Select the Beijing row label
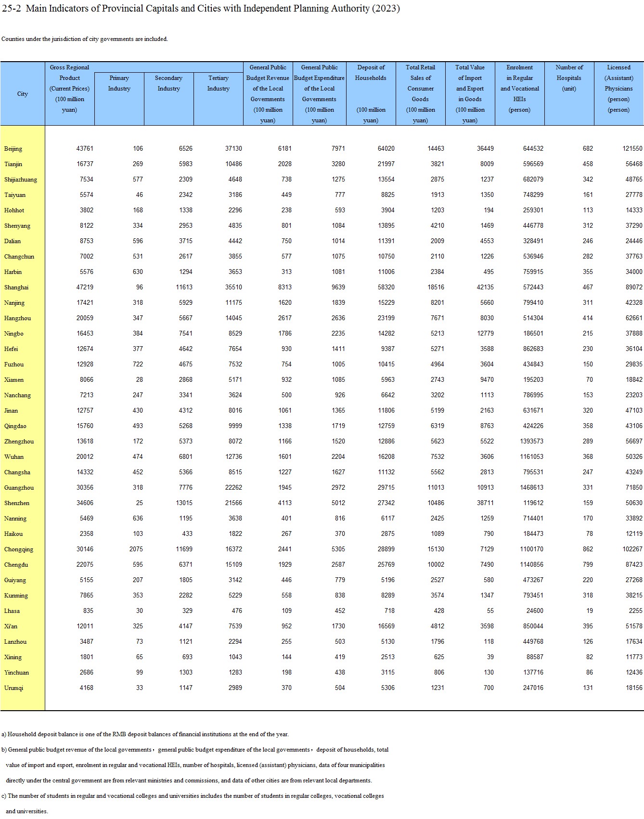 pos(13,149)
